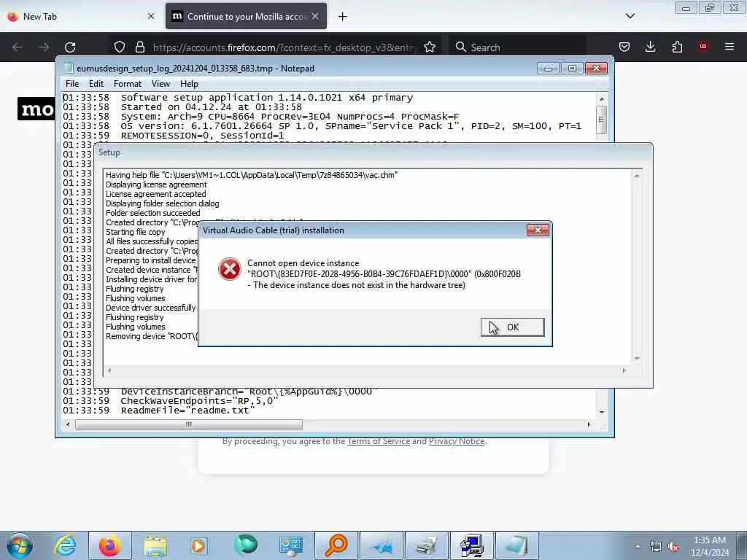The height and width of the screenshot is (560, 747).
Task: Click Notepad's horizontal scrollbar thumb
Action: [x=189, y=424]
